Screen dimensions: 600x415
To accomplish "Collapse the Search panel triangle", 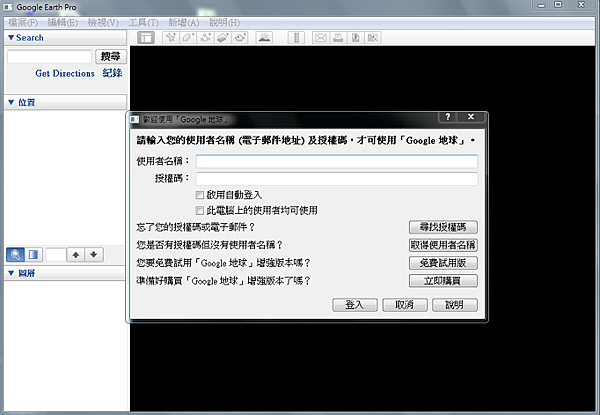I will coord(11,37).
